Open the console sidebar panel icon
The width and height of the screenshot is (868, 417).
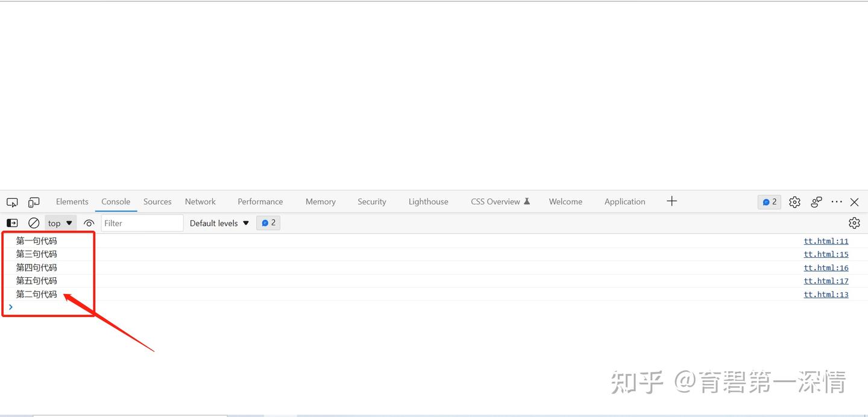point(12,222)
